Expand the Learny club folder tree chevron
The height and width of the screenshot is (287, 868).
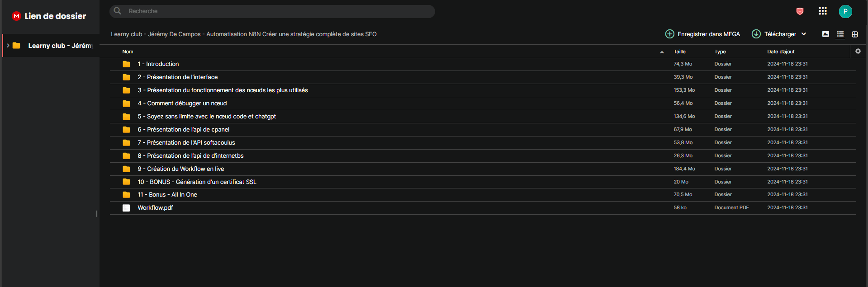[8, 46]
